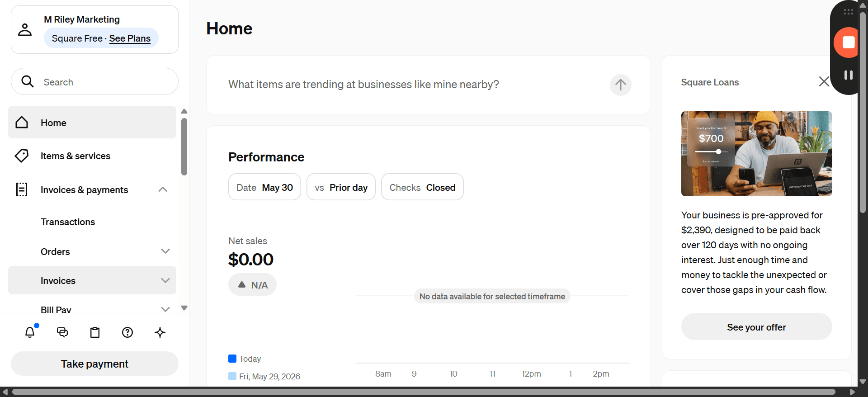This screenshot has width=868, height=397.
Task: Open the AI sparkle assistant icon
Action: 160,332
